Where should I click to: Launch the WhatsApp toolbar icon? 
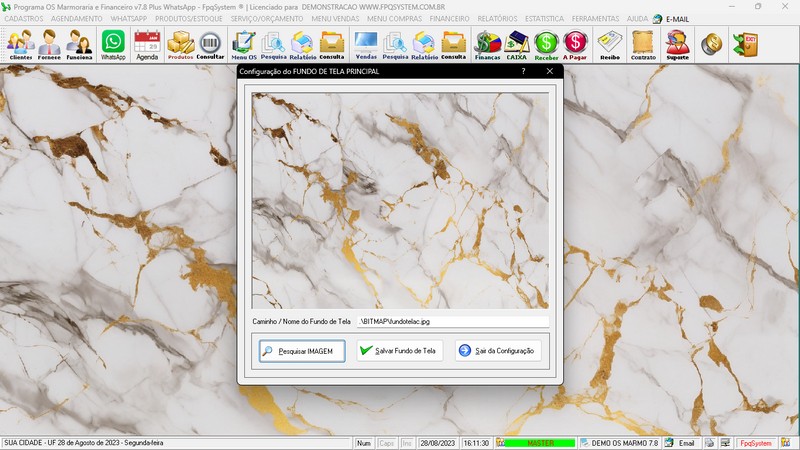[113, 45]
